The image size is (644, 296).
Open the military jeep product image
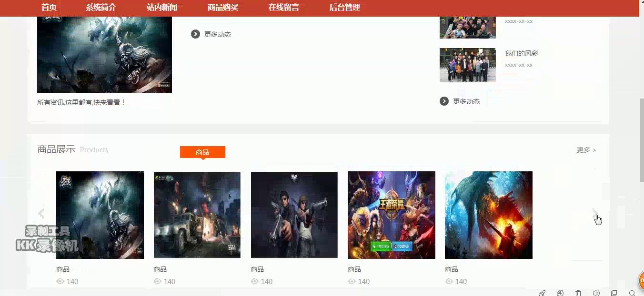[197, 215]
